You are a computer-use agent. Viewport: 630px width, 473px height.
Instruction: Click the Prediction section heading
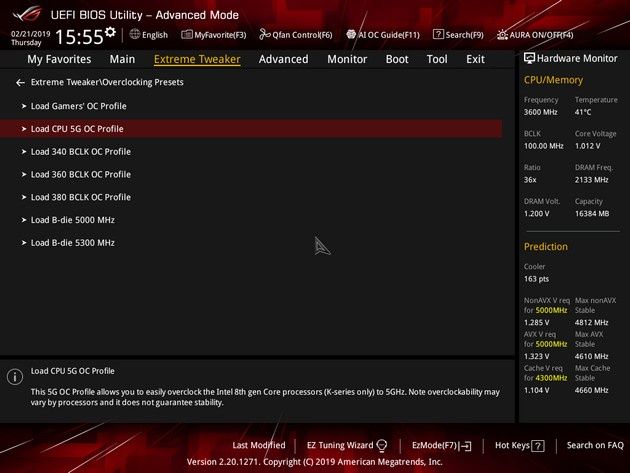tap(546, 247)
